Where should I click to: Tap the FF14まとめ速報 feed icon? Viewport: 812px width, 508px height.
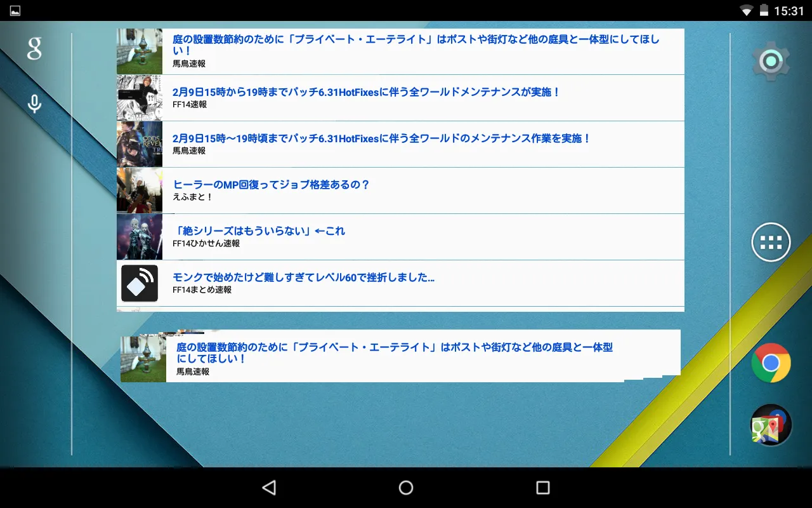(140, 283)
